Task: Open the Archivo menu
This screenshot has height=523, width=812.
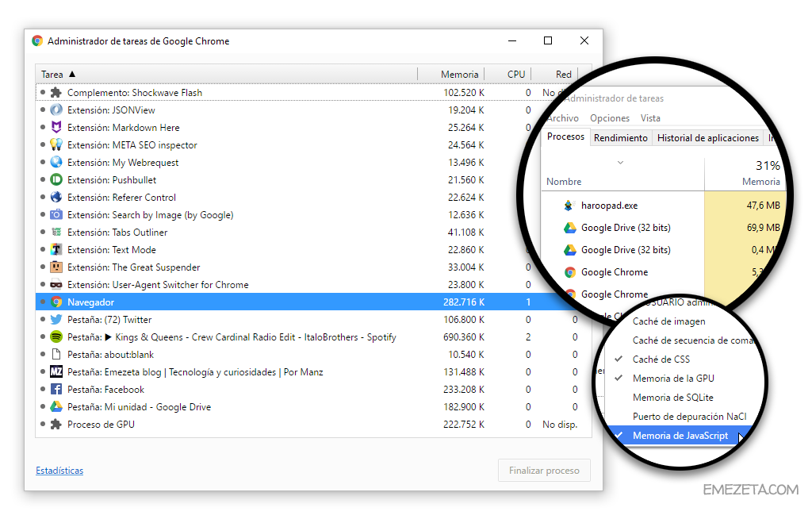Action: tap(563, 118)
